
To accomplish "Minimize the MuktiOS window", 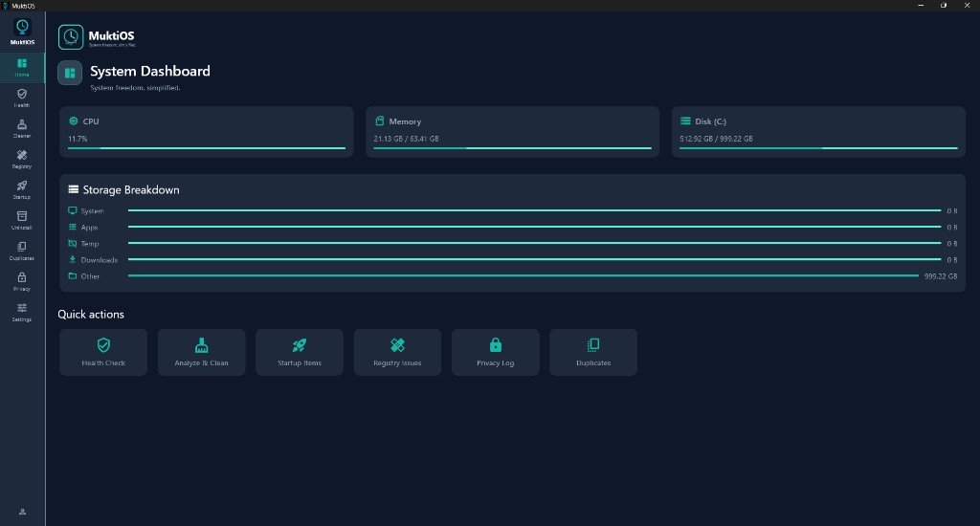I will coord(921,5).
